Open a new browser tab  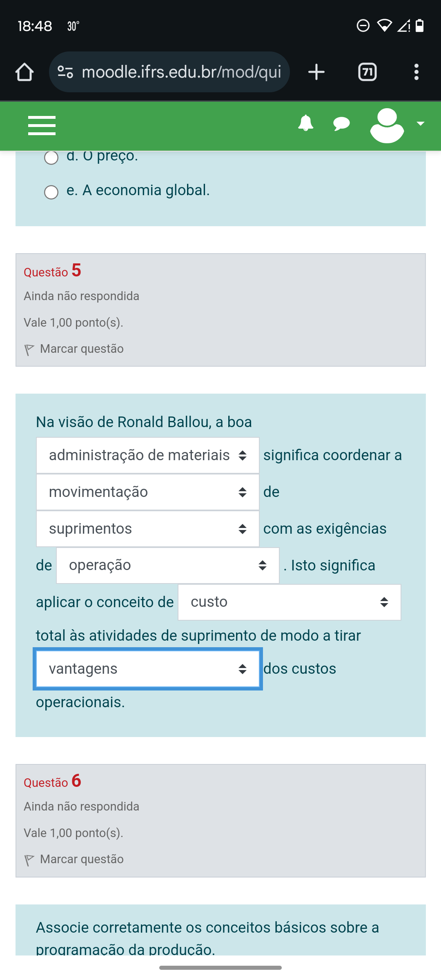pyautogui.click(x=316, y=72)
